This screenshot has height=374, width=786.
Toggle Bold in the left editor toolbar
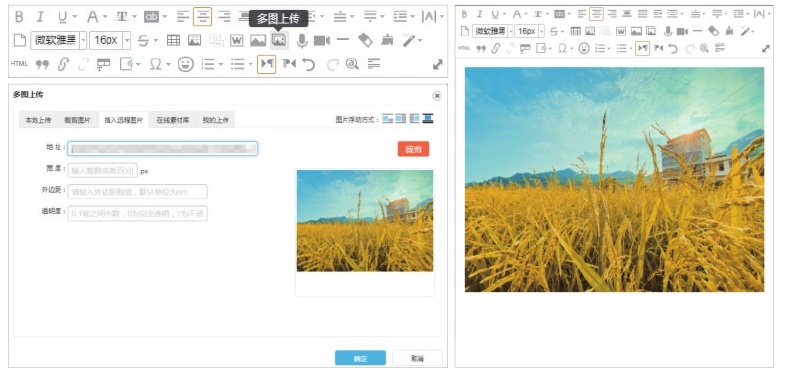point(19,17)
